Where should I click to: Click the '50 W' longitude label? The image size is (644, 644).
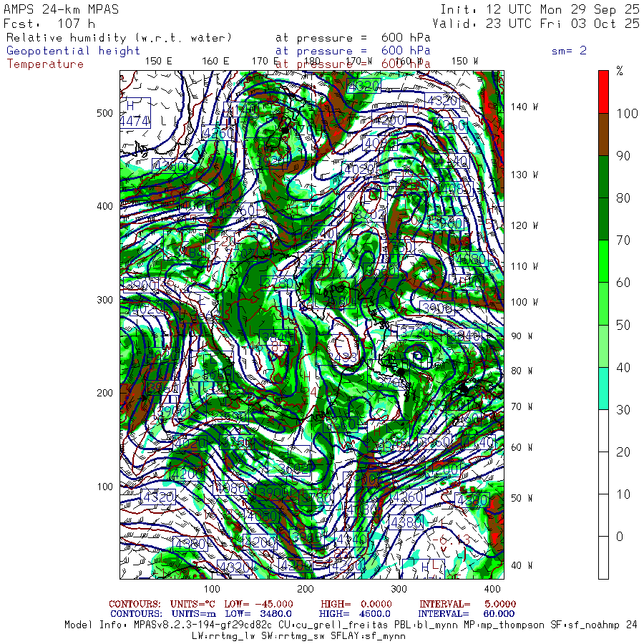pos(522,498)
